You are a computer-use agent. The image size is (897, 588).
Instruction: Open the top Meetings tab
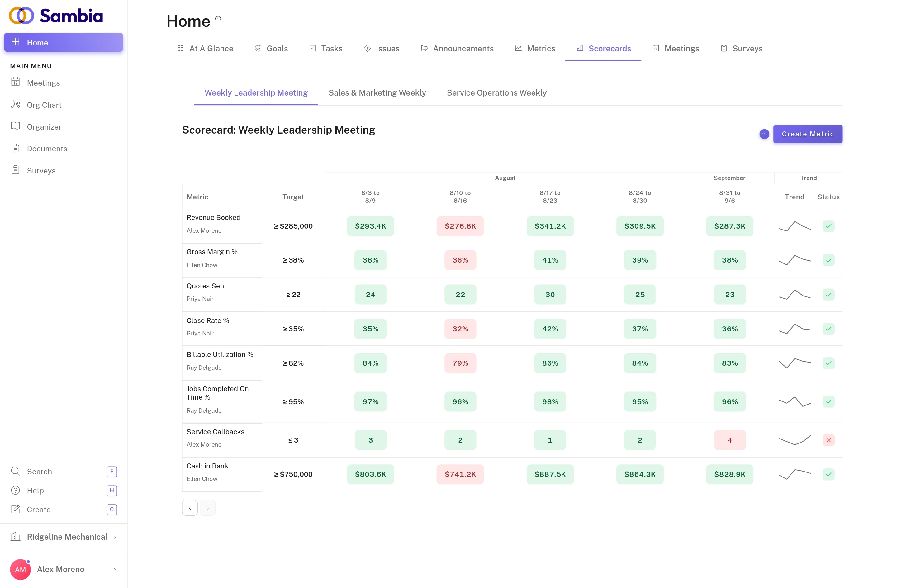tap(676, 49)
